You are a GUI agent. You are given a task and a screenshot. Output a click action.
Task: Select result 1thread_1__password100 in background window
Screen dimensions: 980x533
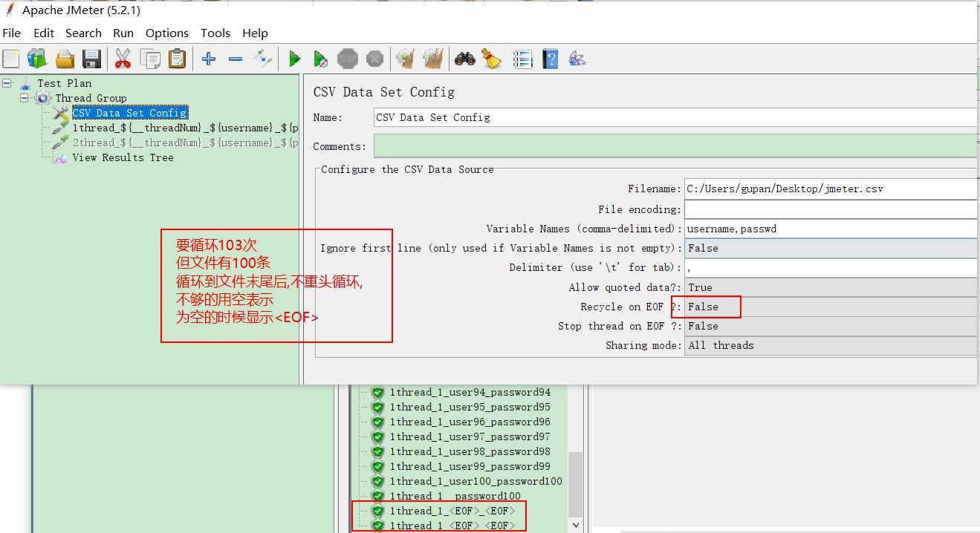click(x=455, y=496)
